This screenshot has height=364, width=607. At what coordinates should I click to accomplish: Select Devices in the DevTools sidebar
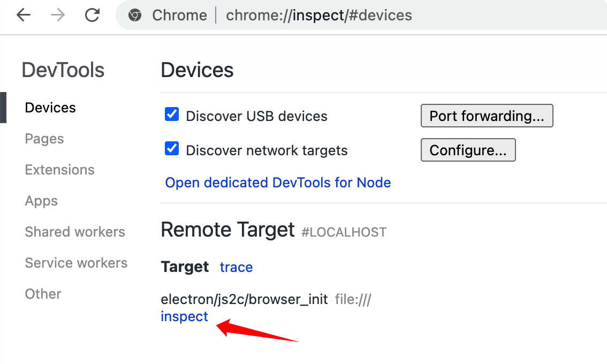(x=50, y=108)
